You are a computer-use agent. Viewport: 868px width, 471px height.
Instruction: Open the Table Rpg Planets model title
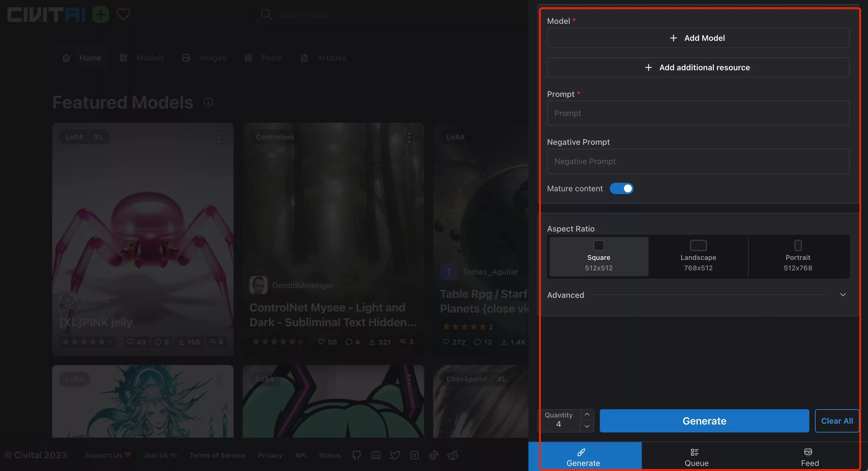tap(484, 301)
